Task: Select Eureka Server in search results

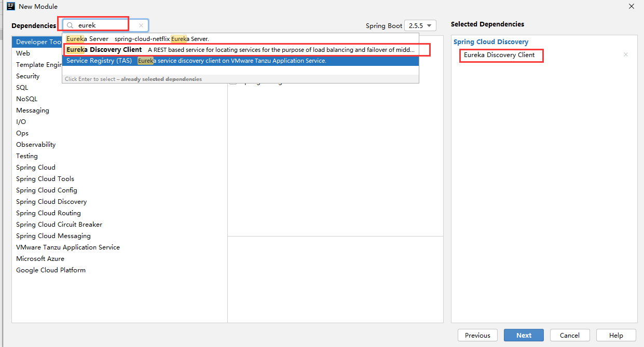Action: pyautogui.click(x=240, y=39)
